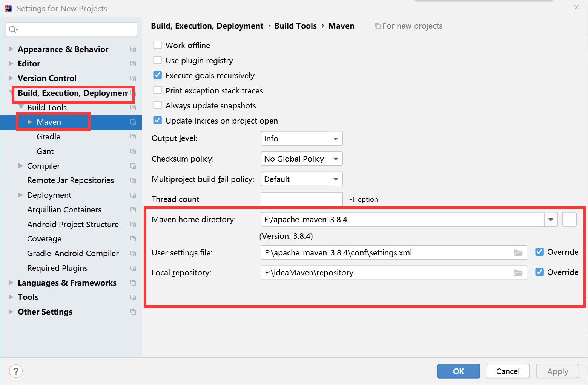Image resolution: width=588 pixels, height=385 pixels.
Task: Click the project-level icon beside Gradle-Android Compiler
Action: tap(133, 254)
